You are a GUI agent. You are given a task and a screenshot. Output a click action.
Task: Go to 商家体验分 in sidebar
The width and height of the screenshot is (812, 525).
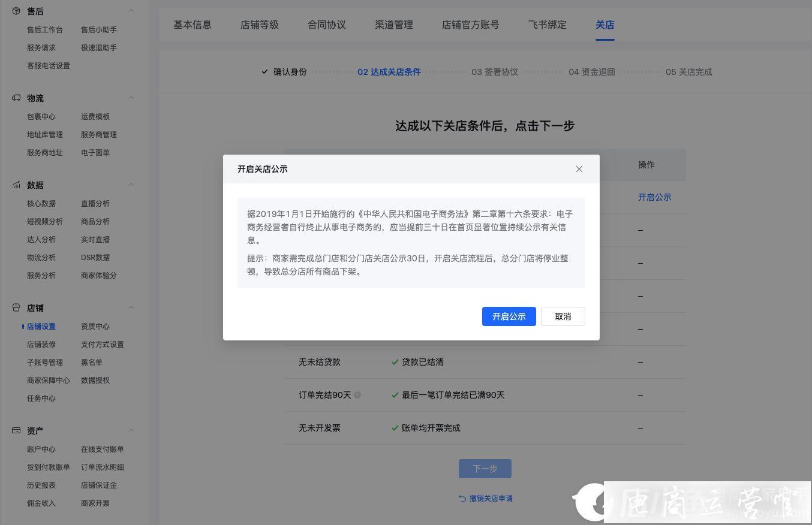tap(99, 275)
